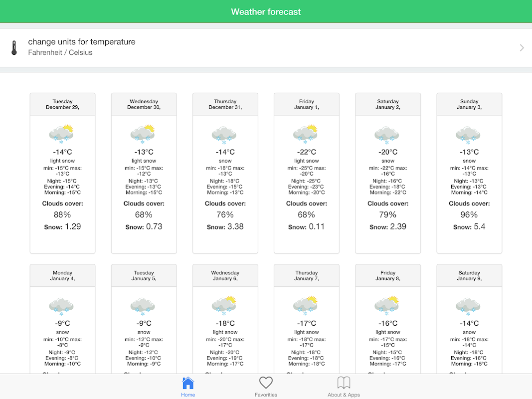Click weather icon for Tuesday December 29

[x=61, y=134]
